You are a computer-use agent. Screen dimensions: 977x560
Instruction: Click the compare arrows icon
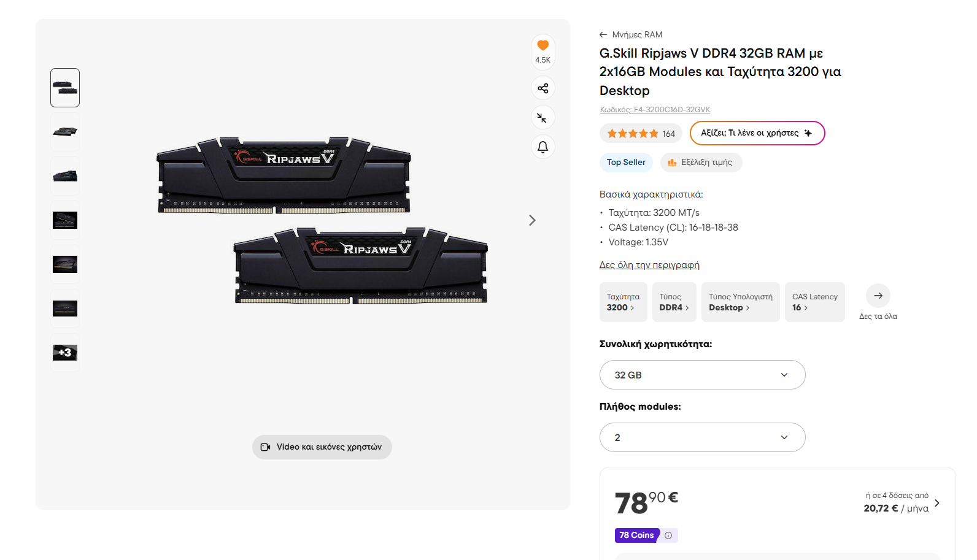[x=543, y=118]
